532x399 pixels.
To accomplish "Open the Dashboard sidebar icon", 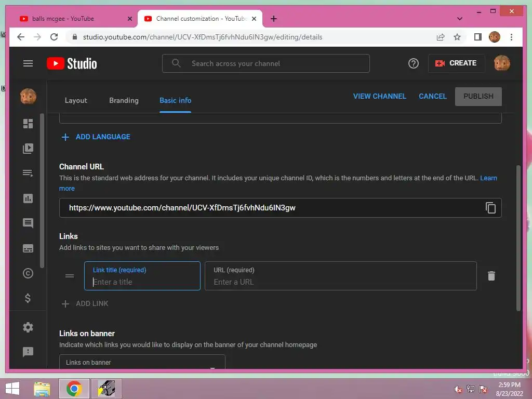I will (28, 124).
